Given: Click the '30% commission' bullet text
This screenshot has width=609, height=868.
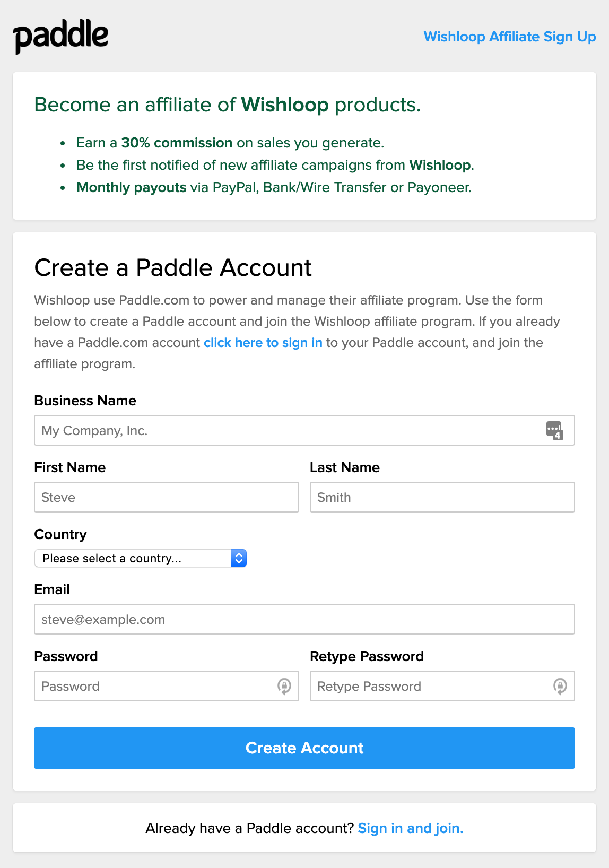Looking at the screenshot, I should [177, 143].
